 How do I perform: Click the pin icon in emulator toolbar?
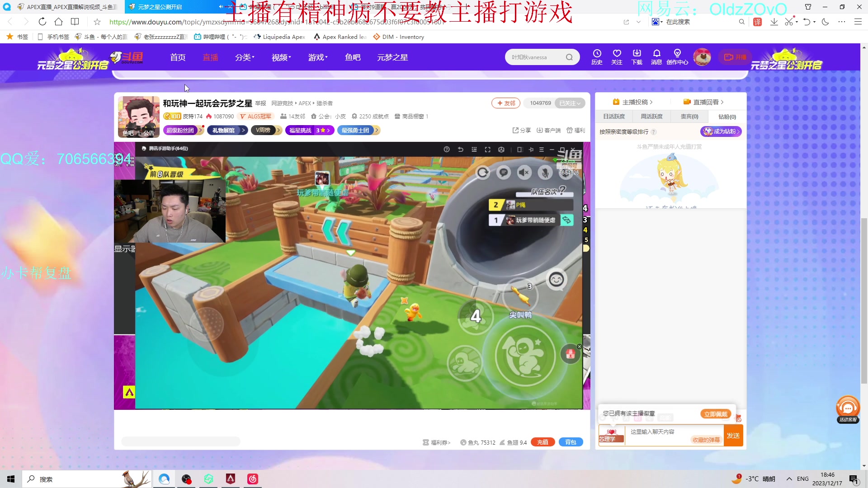[531, 149]
